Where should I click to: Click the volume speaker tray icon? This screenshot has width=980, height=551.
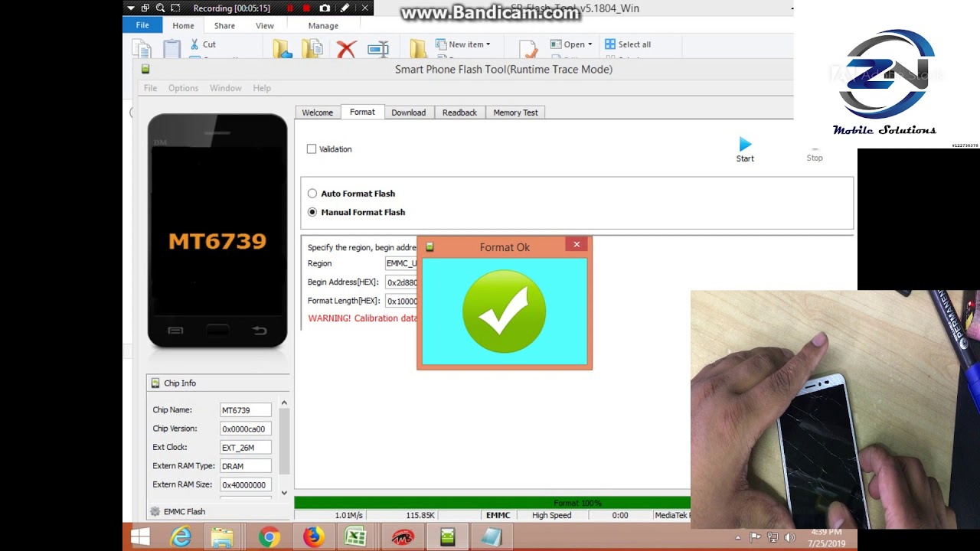[x=789, y=538]
